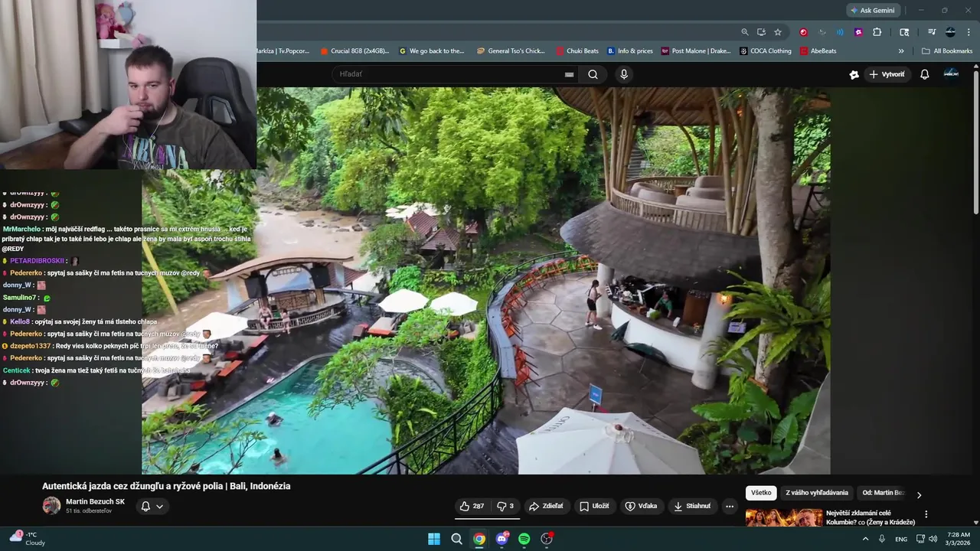Open the on-screen keyboard in search box
Image resolution: width=980 pixels, height=551 pixels.
[x=569, y=74]
